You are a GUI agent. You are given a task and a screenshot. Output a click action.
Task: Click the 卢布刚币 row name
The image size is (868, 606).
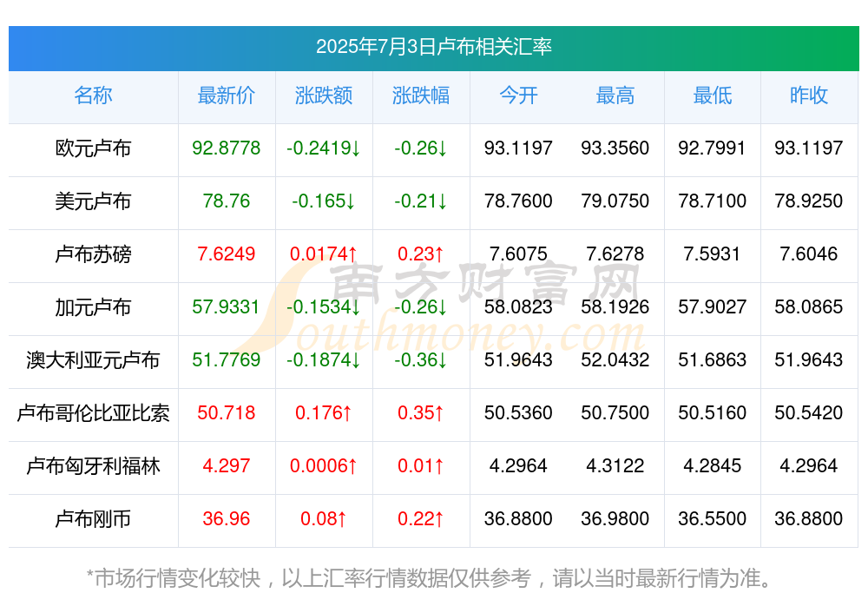pos(93,519)
